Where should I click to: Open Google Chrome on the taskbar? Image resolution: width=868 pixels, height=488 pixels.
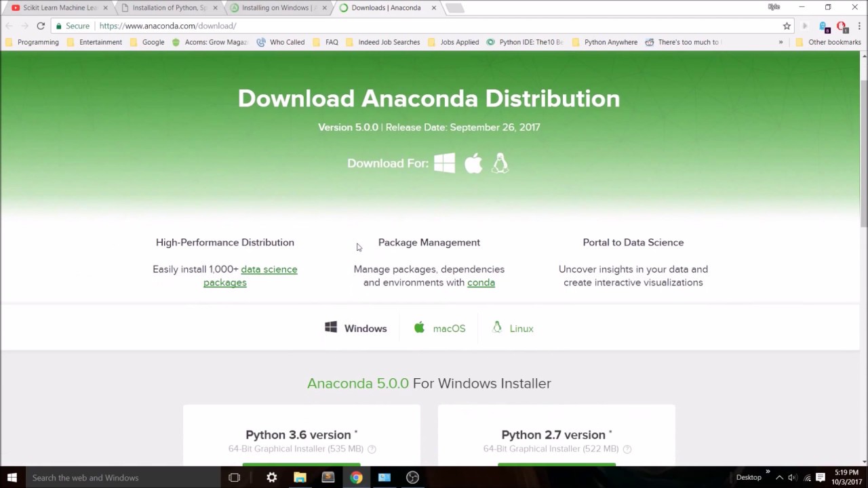[x=356, y=477]
